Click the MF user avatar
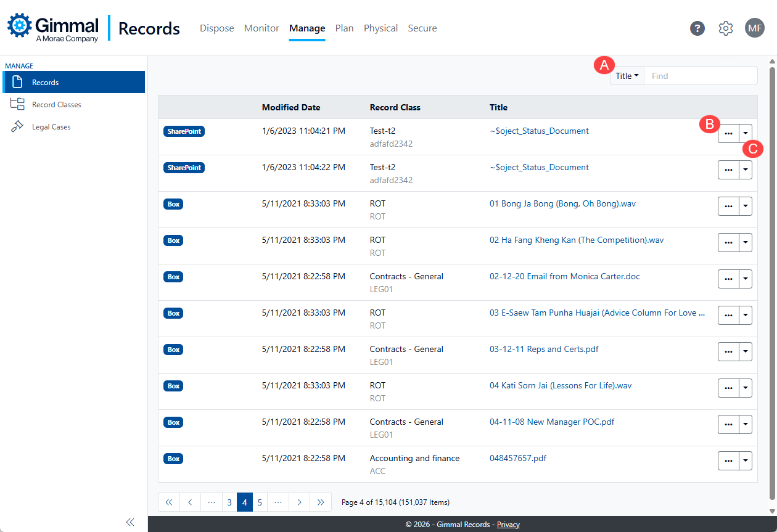The width and height of the screenshot is (777, 532). click(x=754, y=28)
